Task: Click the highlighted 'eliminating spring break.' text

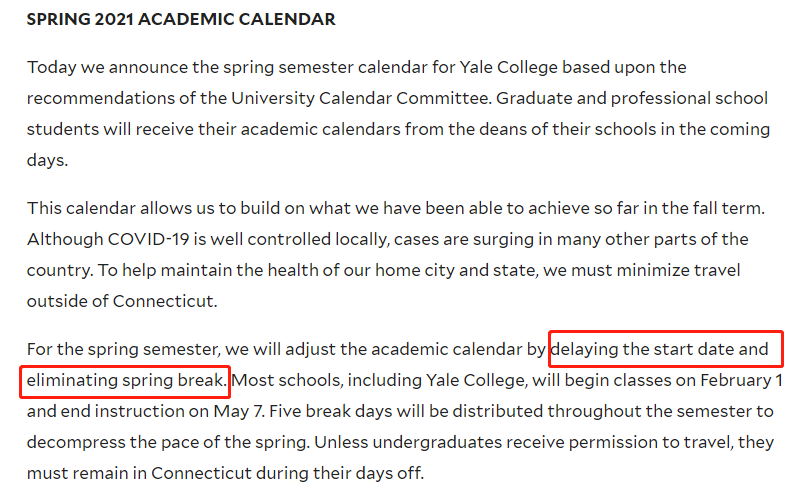Action: coord(126,380)
